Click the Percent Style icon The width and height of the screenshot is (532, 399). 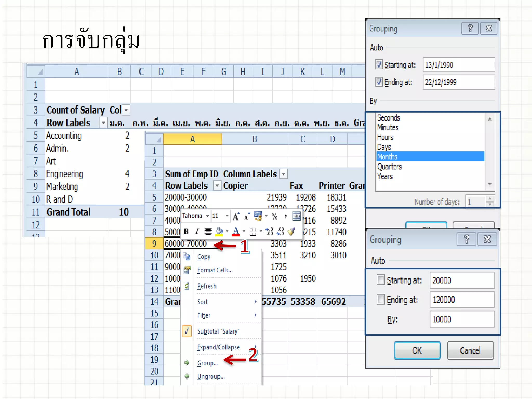274,216
